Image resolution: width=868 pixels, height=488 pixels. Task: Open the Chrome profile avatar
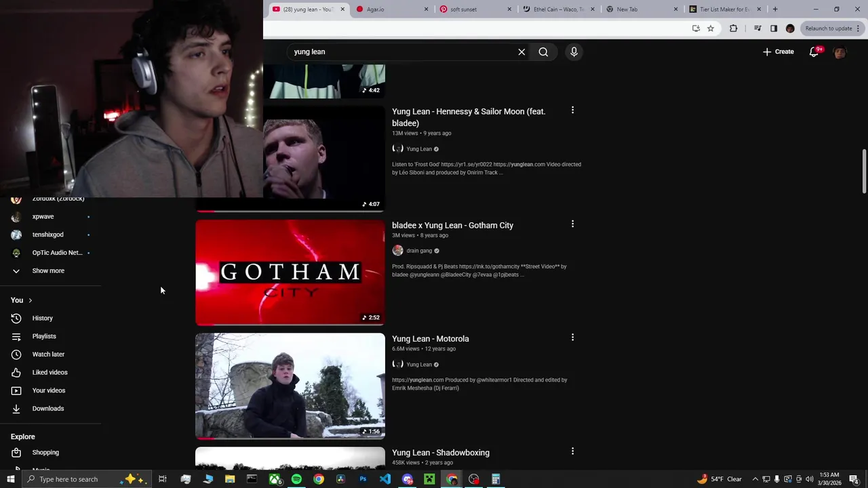[x=790, y=28]
